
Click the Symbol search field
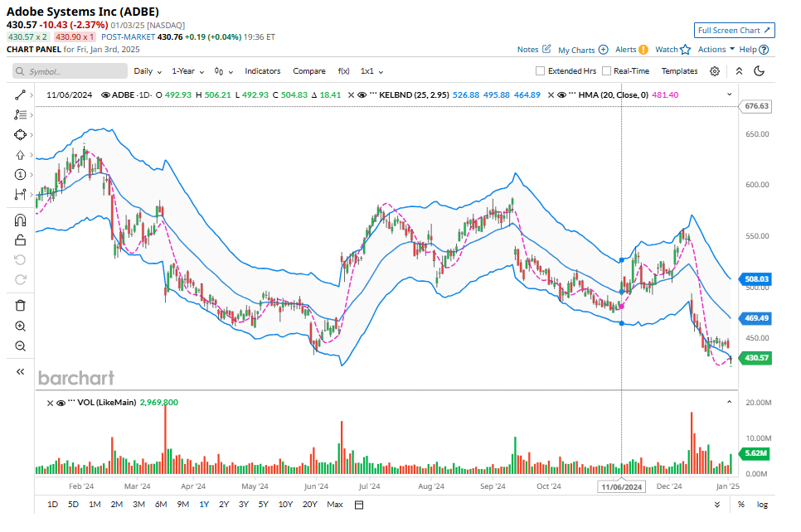(x=70, y=71)
